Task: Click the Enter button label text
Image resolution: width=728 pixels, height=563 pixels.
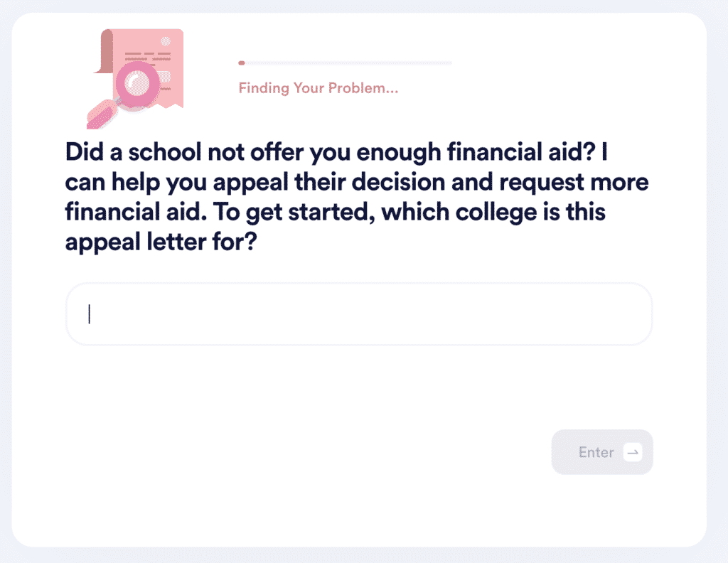Action: pos(597,452)
